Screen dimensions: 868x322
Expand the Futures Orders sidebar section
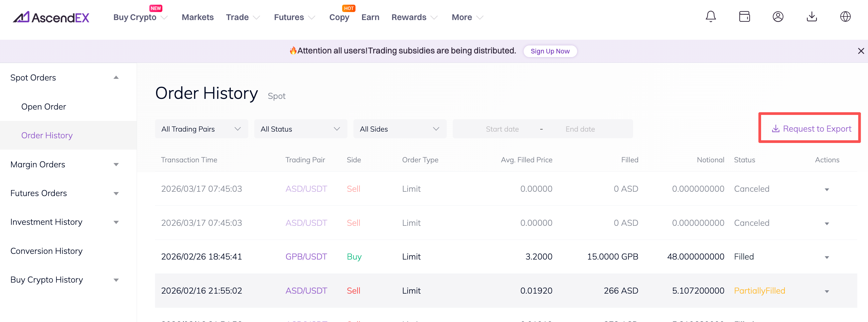(116, 193)
